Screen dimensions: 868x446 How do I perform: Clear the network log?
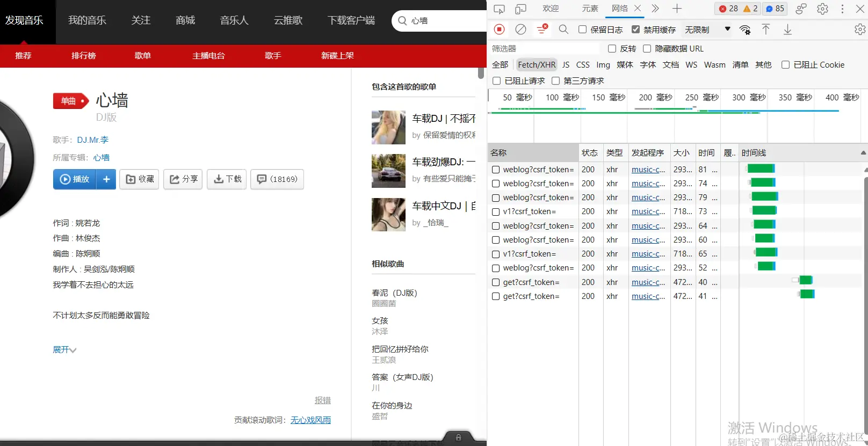tap(520, 30)
